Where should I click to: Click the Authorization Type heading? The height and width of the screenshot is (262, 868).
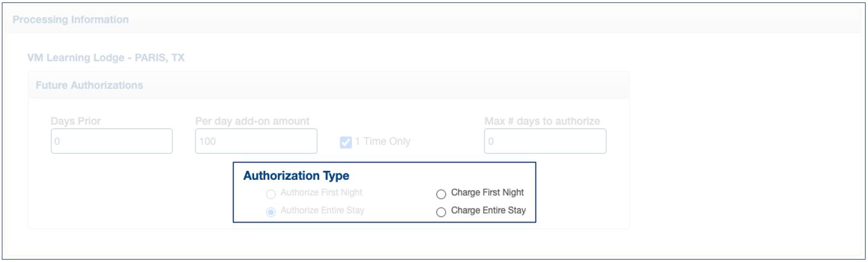click(x=296, y=176)
